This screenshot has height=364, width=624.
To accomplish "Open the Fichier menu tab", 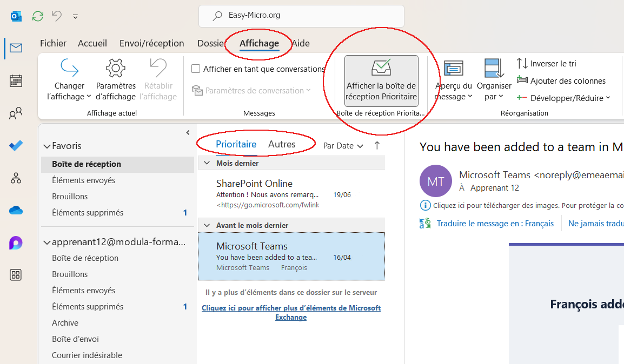I will coord(53,43).
